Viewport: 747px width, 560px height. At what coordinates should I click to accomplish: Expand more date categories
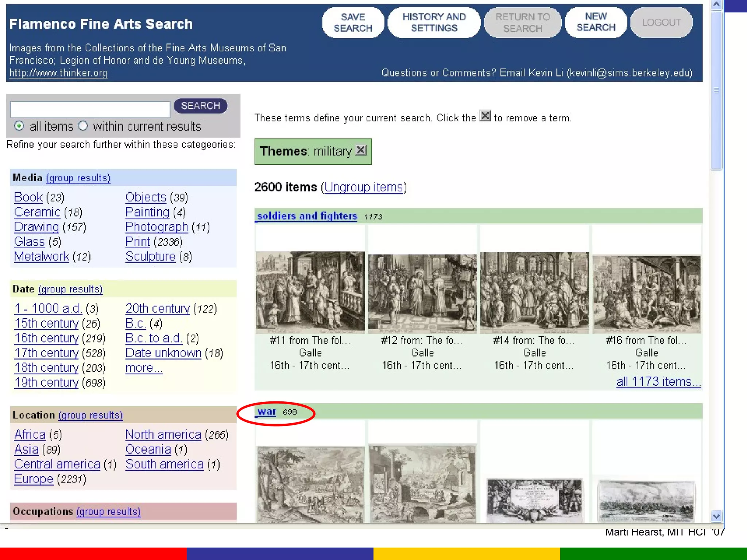pyautogui.click(x=144, y=368)
